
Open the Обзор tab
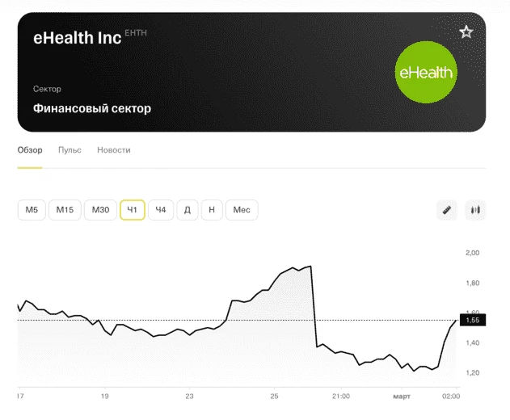[x=30, y=150]
